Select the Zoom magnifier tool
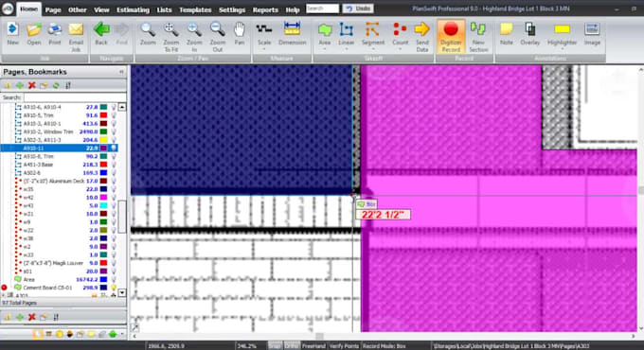Screen dimensions: 644x350 point(148,34)
